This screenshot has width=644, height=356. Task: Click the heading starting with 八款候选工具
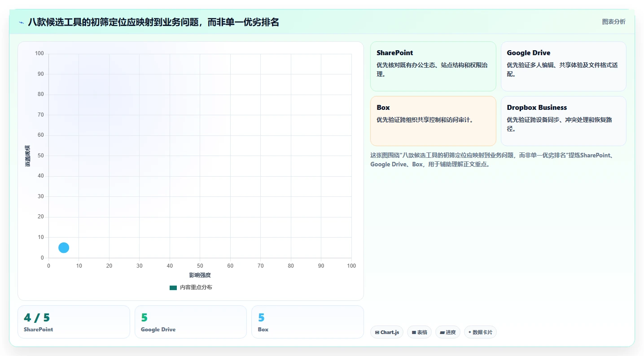pos(153,22)
